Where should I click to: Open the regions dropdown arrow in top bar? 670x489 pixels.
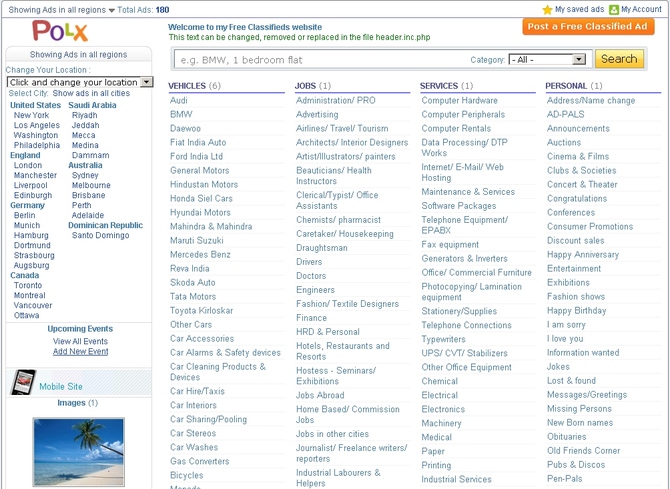pos(112,10)
